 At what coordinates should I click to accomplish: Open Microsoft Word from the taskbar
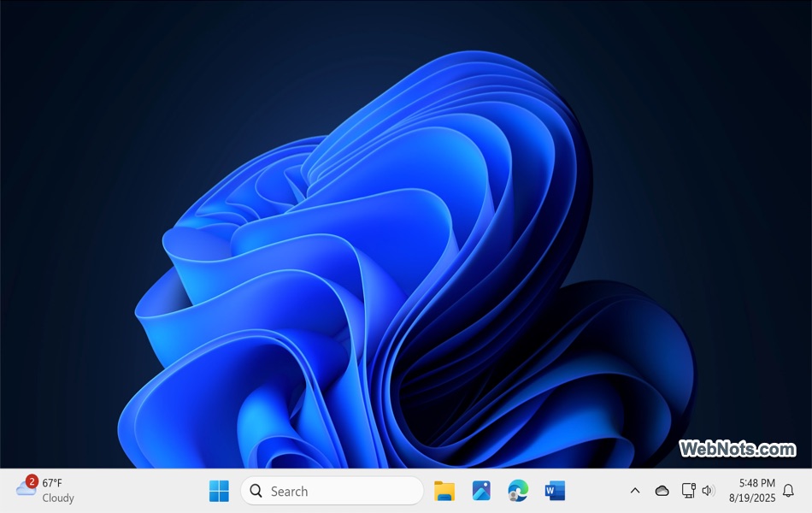[555, 491]
